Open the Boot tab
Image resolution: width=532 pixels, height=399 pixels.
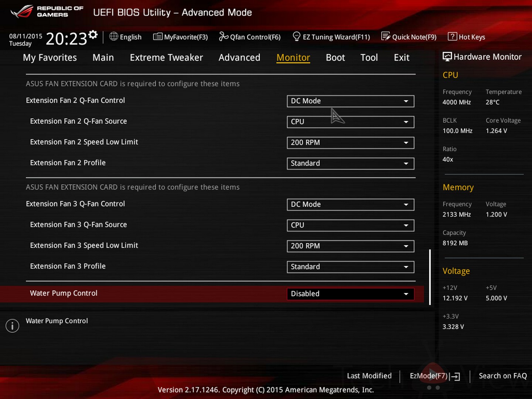(x=335, y=58)
